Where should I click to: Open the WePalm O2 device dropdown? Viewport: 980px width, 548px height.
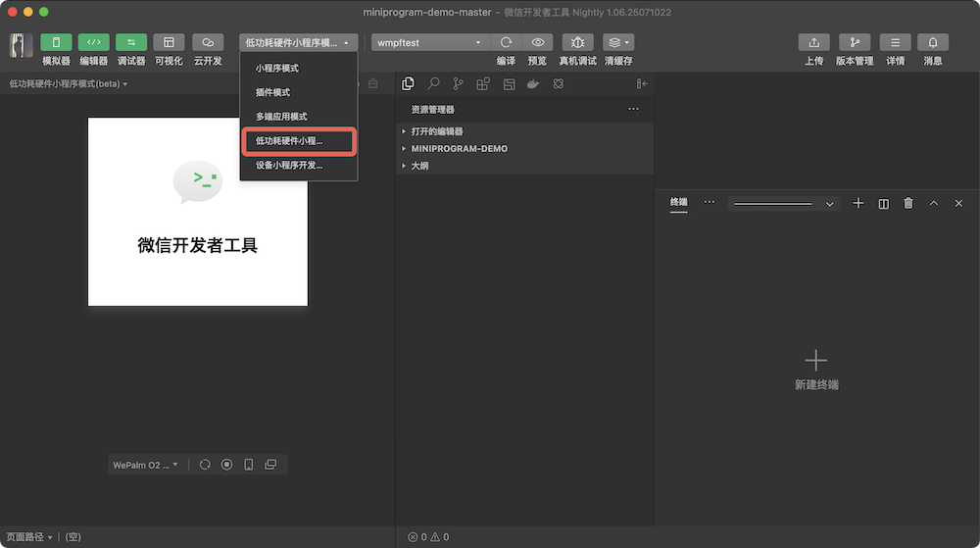coord(146,465)
